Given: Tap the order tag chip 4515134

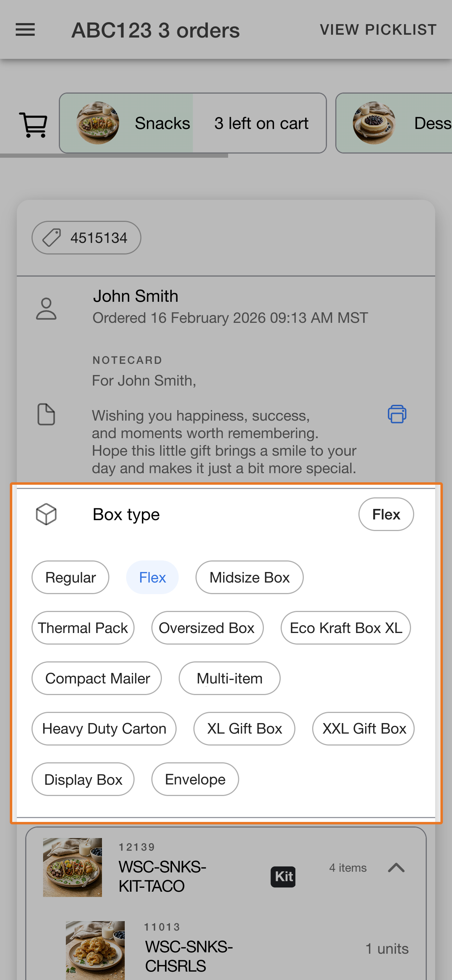Looking at the screenshot, I should 86,238.
